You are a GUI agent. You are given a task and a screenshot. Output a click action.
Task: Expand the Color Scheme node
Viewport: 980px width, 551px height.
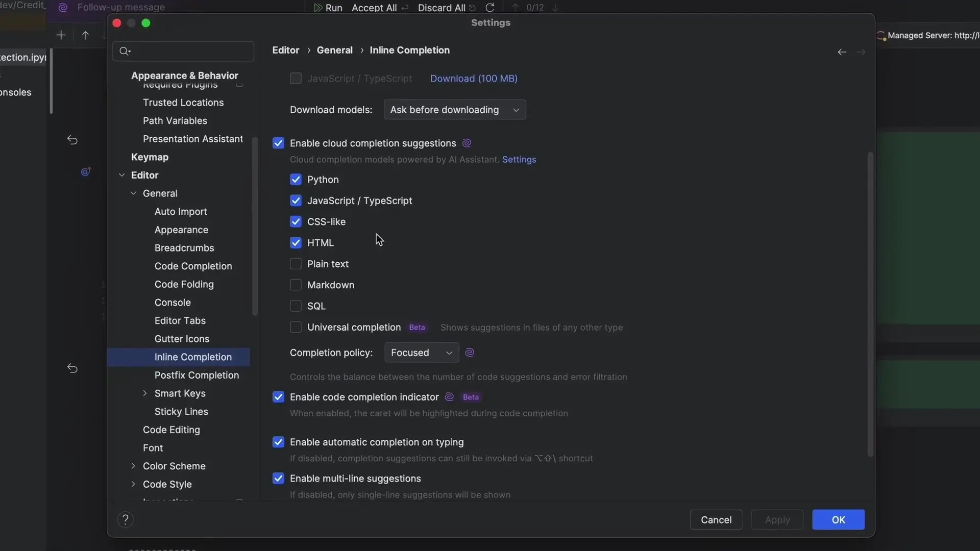point(133,466)
